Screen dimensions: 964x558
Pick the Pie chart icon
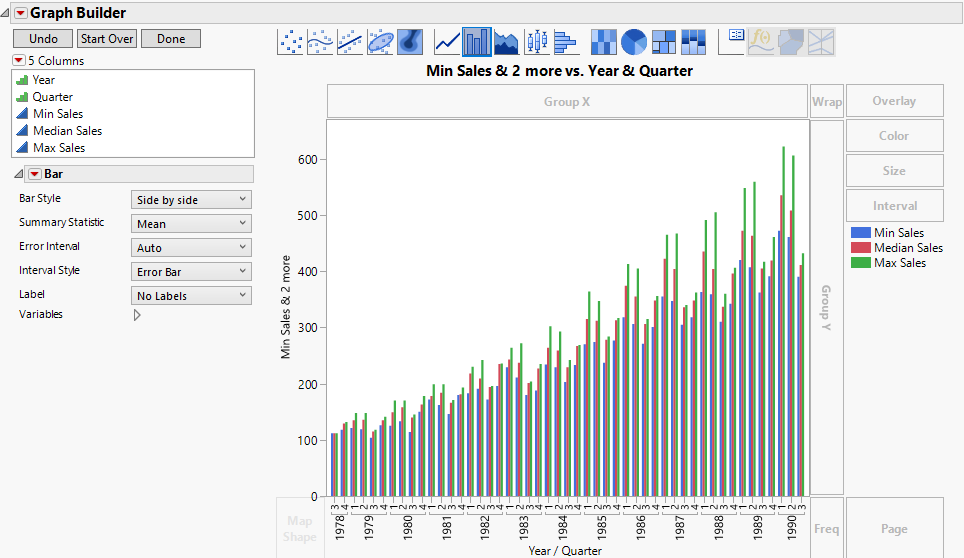coord(634,41)
